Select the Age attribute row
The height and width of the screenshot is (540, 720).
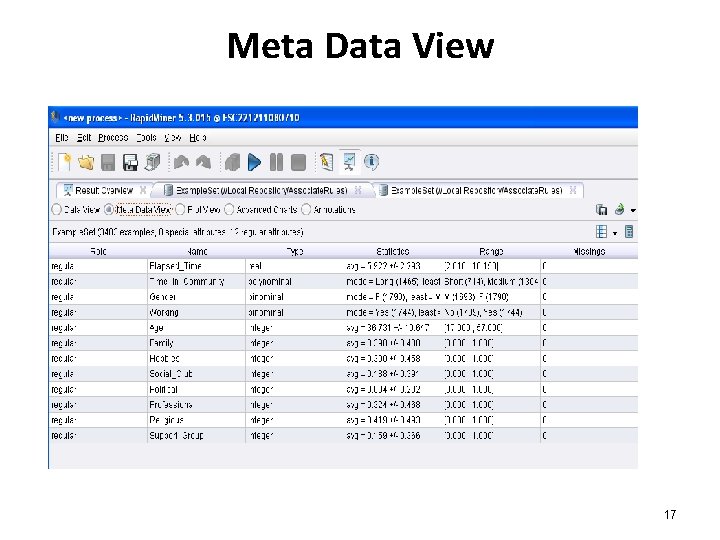343,328
